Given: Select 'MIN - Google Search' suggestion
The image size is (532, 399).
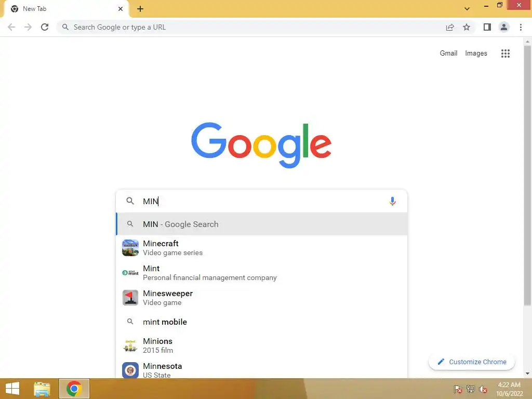Looking at the screenshot, I should tap(262, 224).
